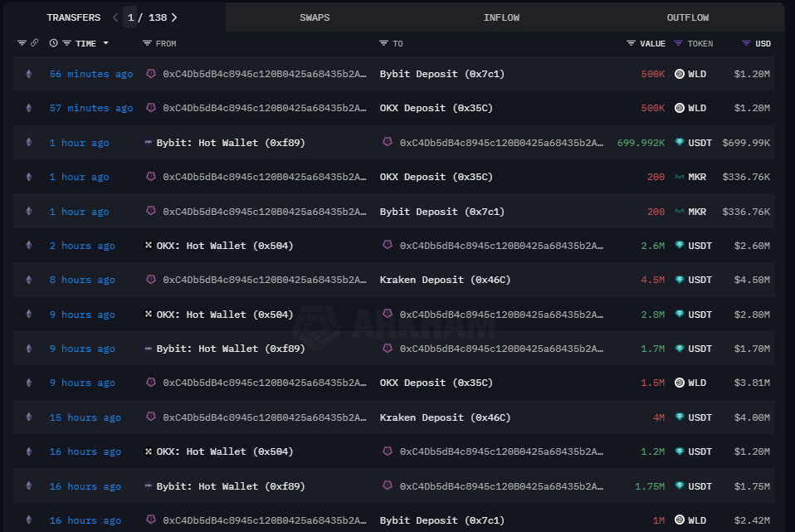Image resolution: width=795 pixels, height=532 pixels.
Task: Open Kraken Deposit (0x46C) in 8 hours ago row
Action: 445,280
